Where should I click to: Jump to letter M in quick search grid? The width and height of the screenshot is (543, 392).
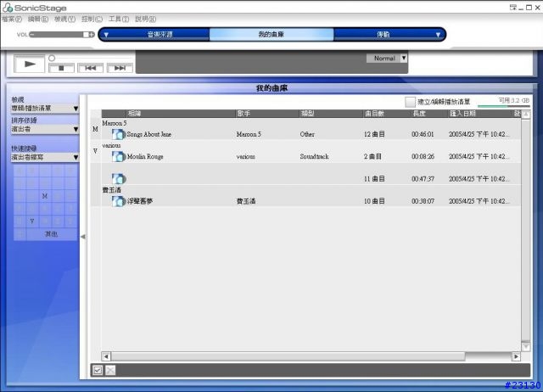click(x=45, y=196)
